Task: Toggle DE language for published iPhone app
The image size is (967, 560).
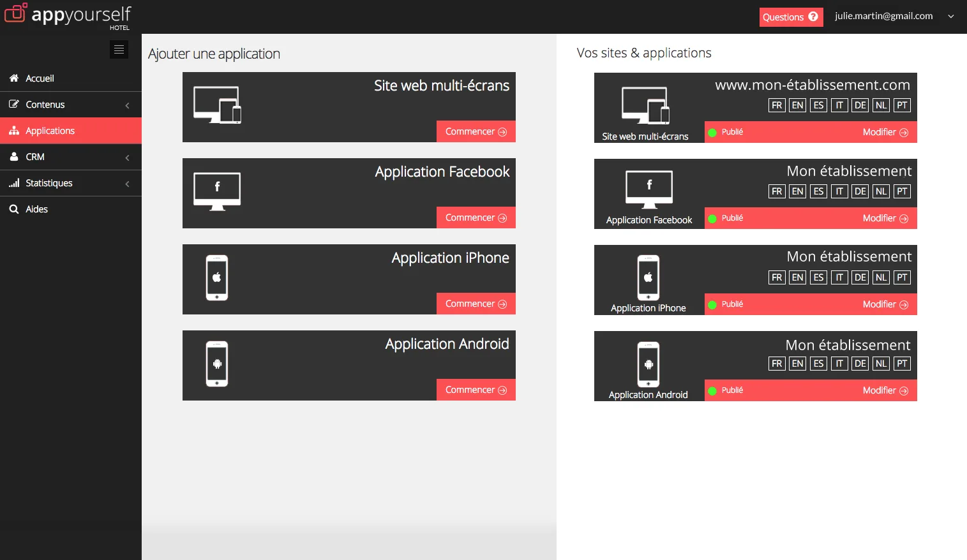Action: click(x=860, y=277)
